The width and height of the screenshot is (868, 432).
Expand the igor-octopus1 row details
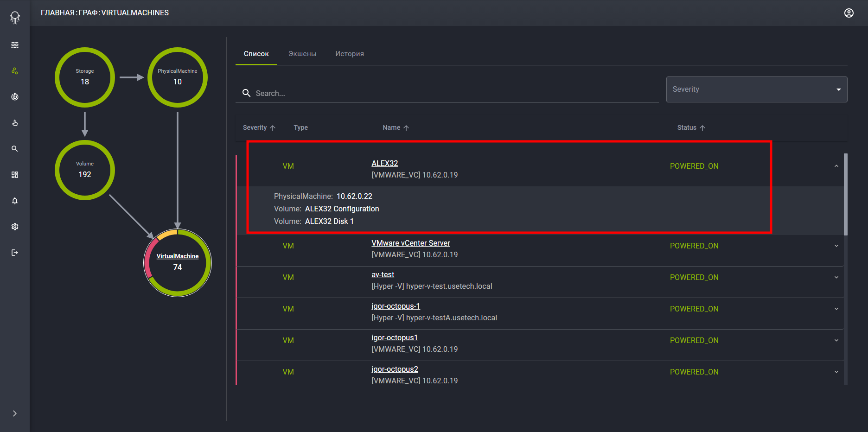coord(836,340)
